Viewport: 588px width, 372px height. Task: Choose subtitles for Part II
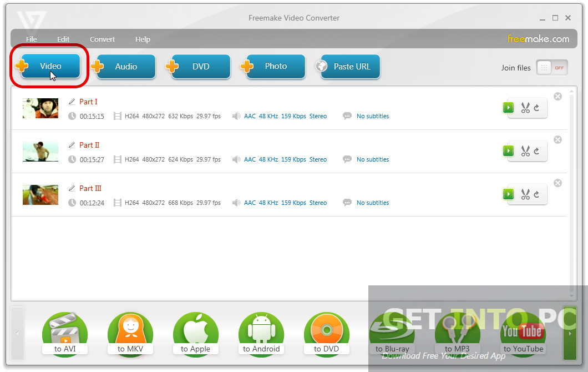tap(372, 159)
